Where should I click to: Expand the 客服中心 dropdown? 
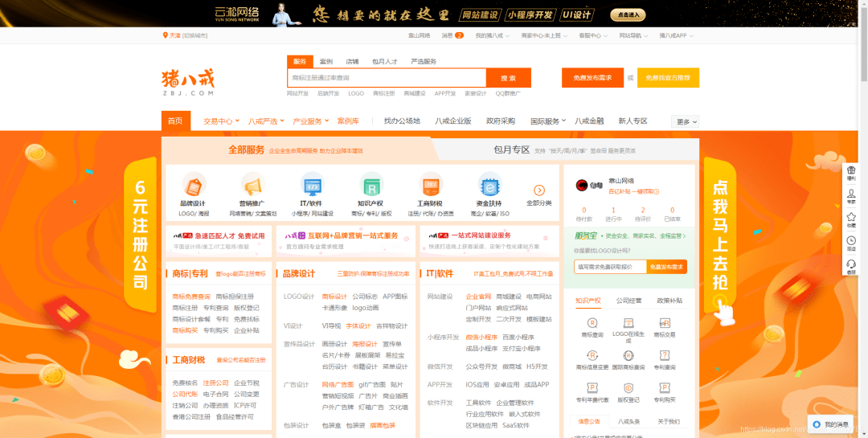pyautogui.click(x=593, y=35)
